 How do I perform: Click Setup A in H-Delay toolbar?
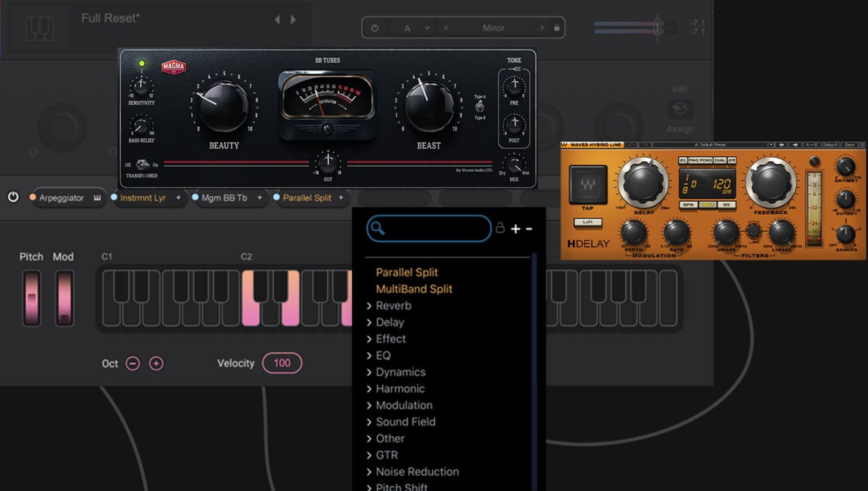(x=830, y=145)
